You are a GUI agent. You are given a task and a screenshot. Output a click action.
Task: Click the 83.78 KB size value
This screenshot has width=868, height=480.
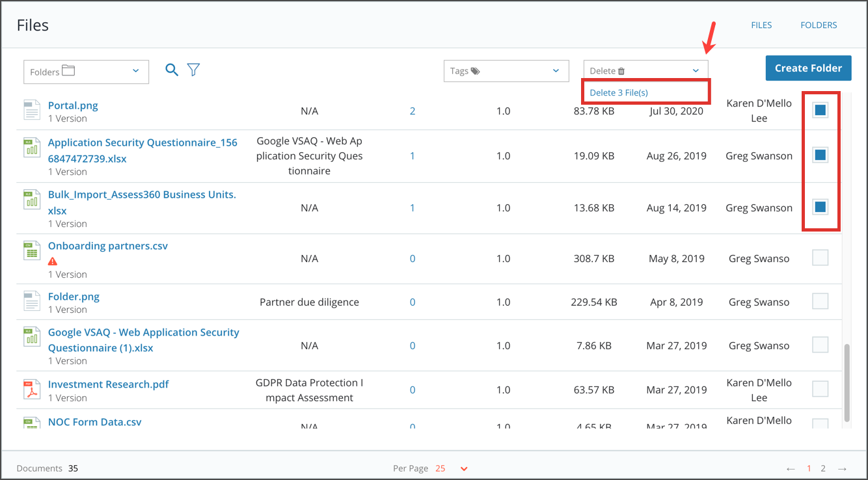point(593,111)
